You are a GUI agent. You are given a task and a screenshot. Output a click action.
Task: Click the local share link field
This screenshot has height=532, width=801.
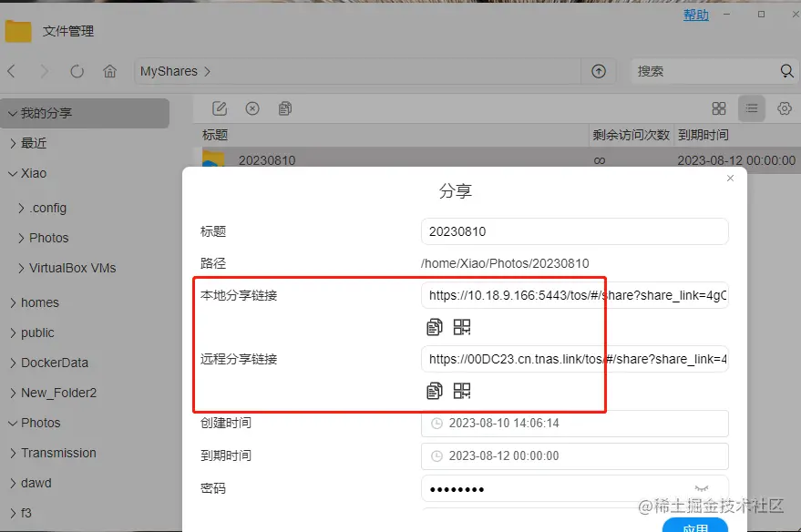point(575,295)
